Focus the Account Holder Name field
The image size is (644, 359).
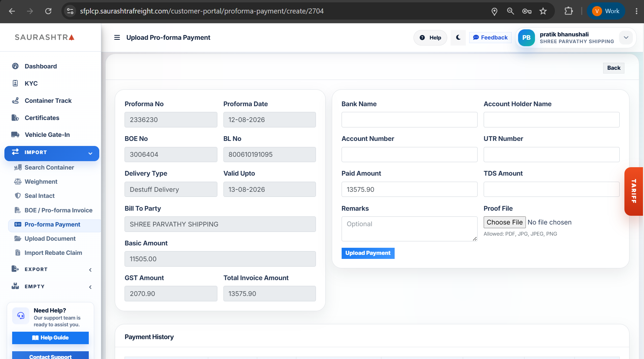coord(552,120)
